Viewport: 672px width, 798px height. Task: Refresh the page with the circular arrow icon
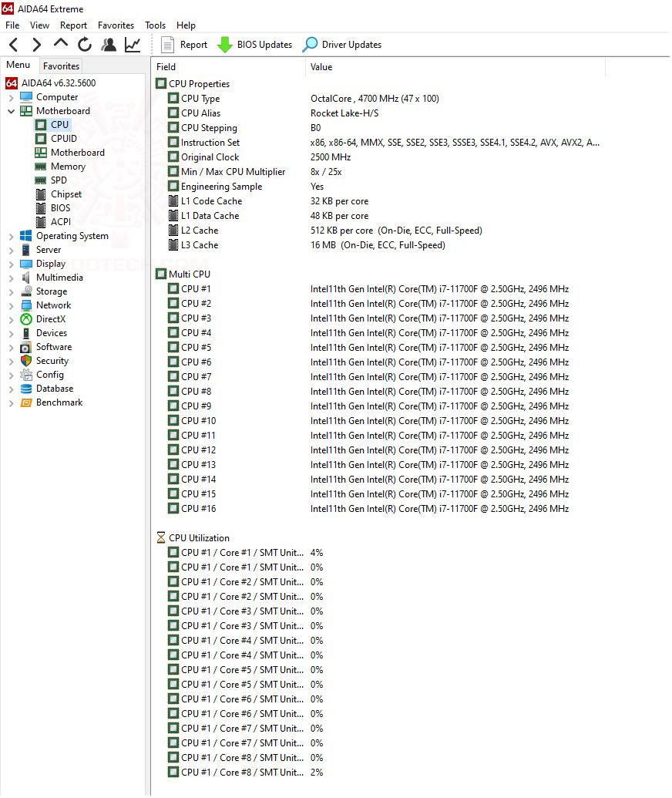click(85, 45)
